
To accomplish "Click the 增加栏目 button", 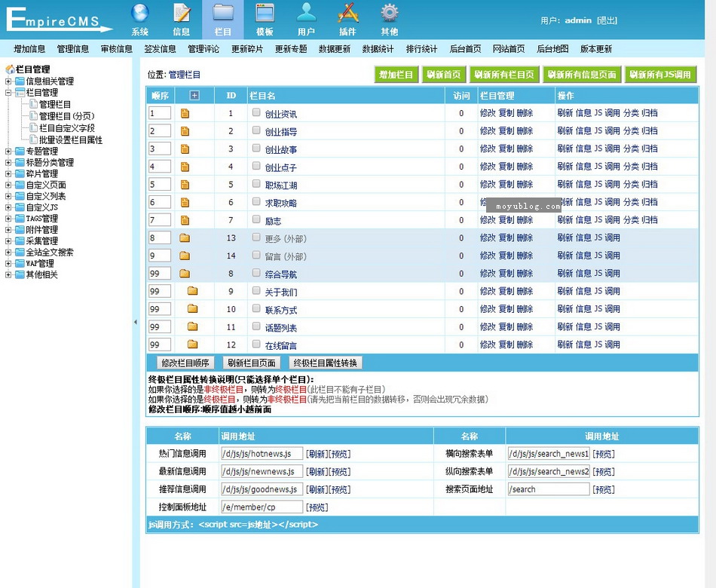I will tap(396, 75).
